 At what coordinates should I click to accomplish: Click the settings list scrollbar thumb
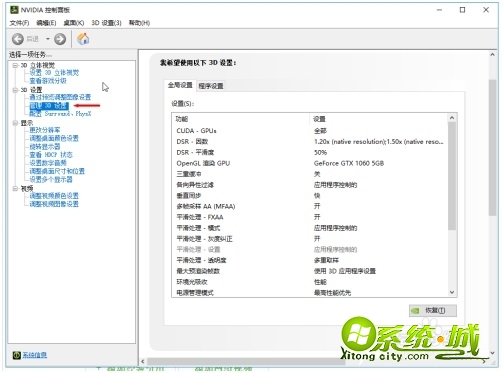coord(452,176)
